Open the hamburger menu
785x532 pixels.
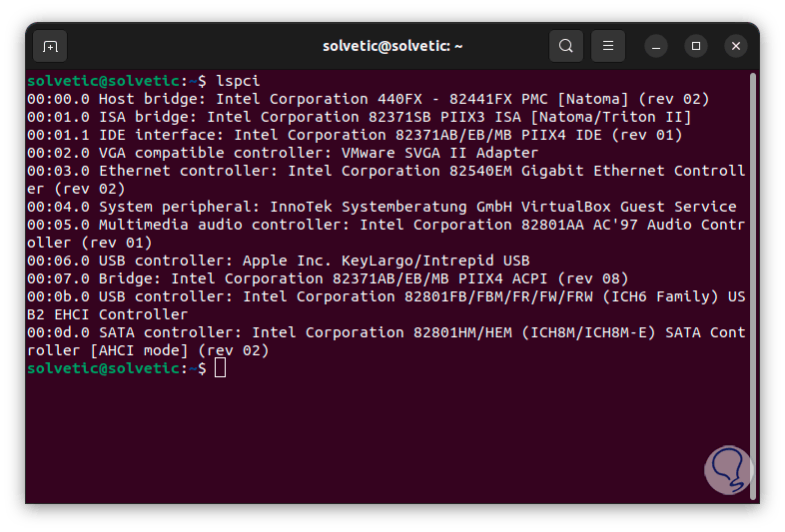(x=608, y=46)
